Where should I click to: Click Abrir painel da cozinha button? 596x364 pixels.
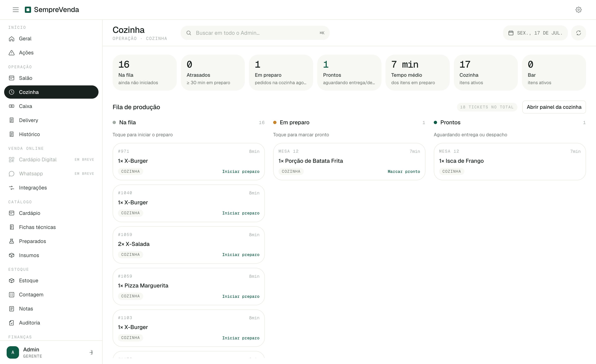coord(554,107)
